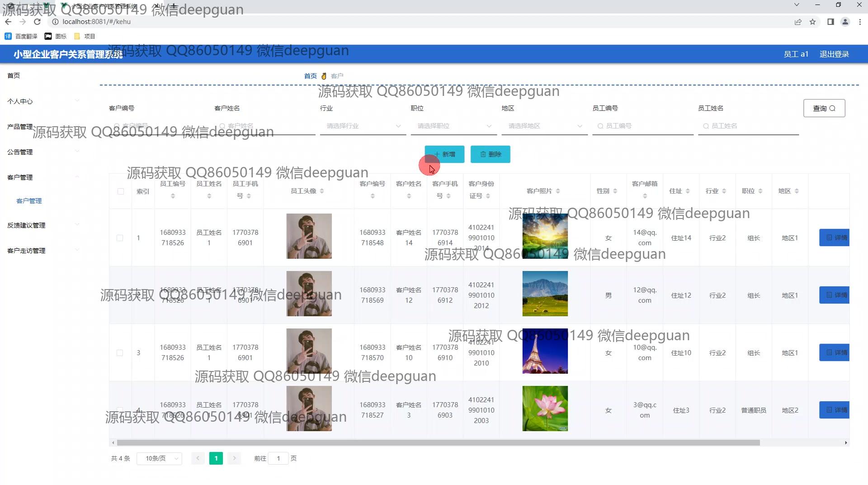
Task: Open 客户走访管理 sidebar menu item
Action: (26, 251)
